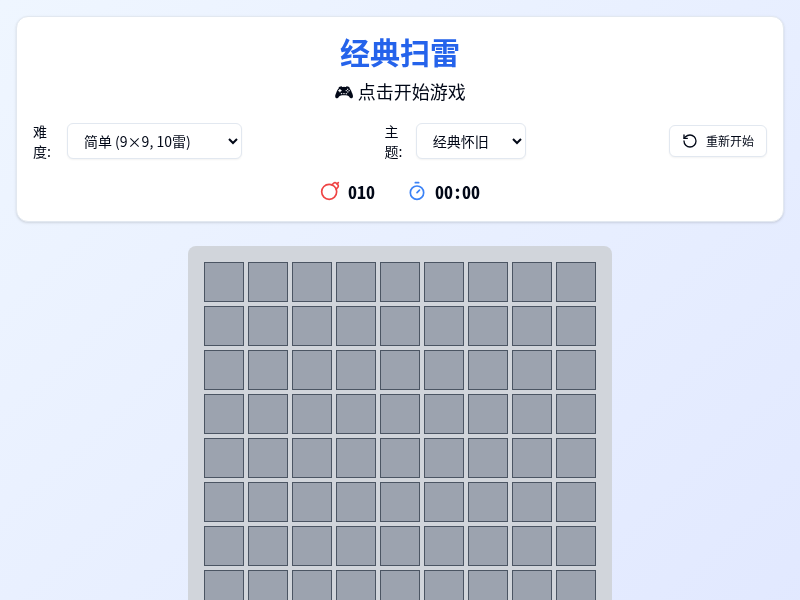Click the 点击开始游戏 status text
This screenshot has width=800, height=600.
click(x=412, y=92)
